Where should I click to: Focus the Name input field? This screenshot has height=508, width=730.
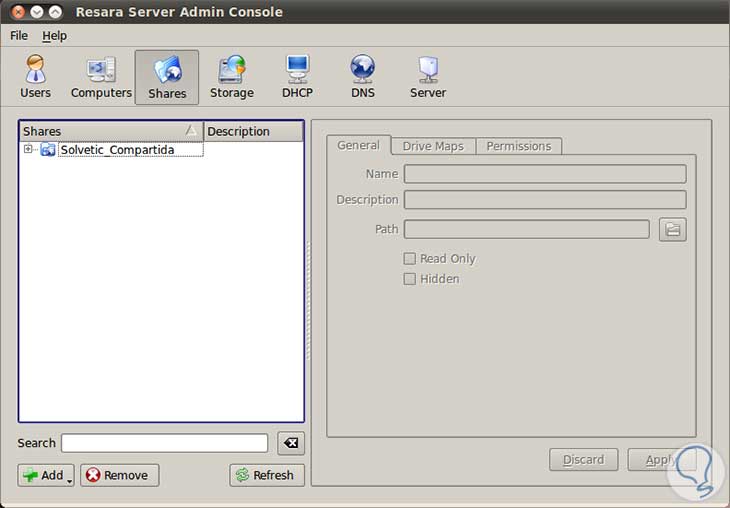point(545,174)
